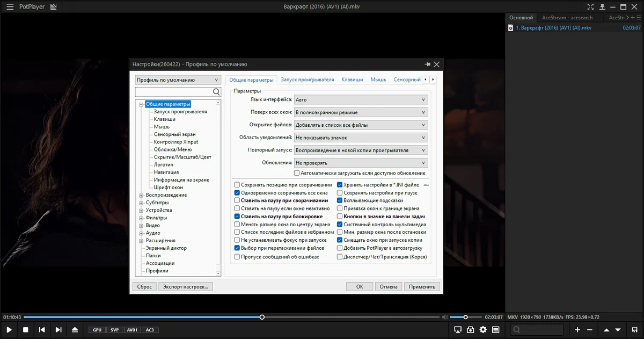Toggle 'Ставить на паузу при блокировке' checkbox

tap(237, 217)
